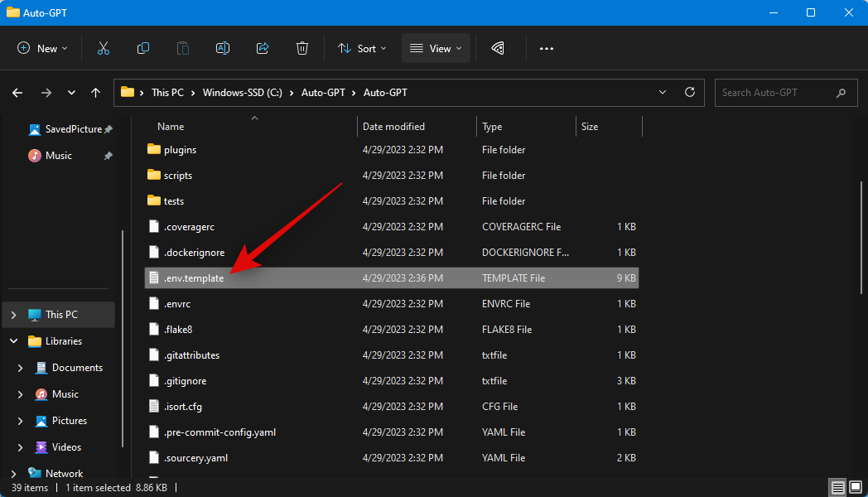Click This PC in address breadcrumb
Screen dimensions: 868x497
(x=168, y=93)
